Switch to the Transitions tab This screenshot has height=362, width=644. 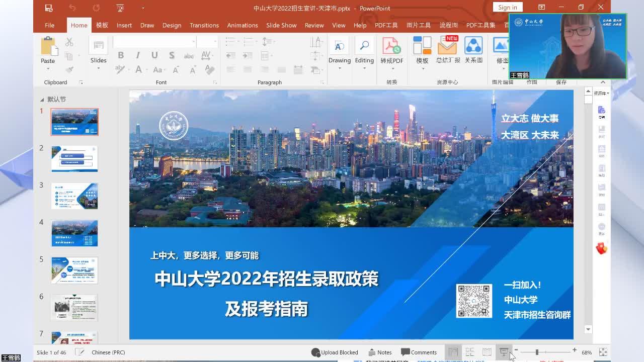[x=204, y=25]
